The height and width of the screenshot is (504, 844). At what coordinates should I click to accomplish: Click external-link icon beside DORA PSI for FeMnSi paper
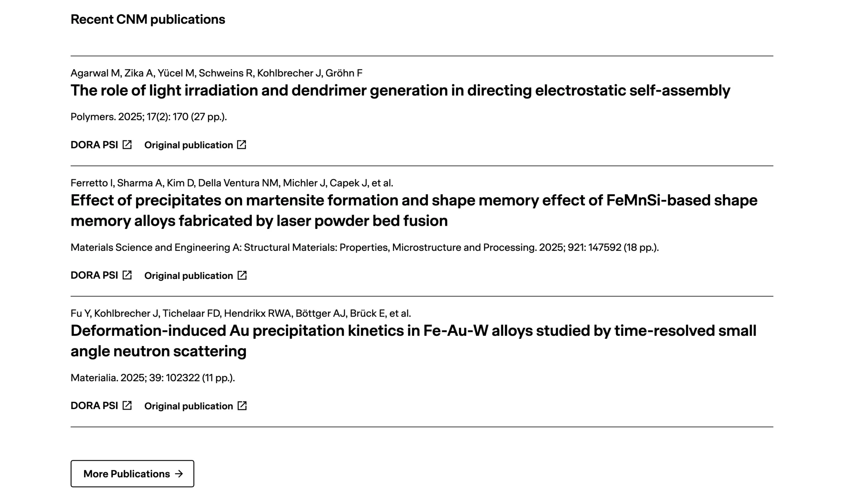pos(127,275)
